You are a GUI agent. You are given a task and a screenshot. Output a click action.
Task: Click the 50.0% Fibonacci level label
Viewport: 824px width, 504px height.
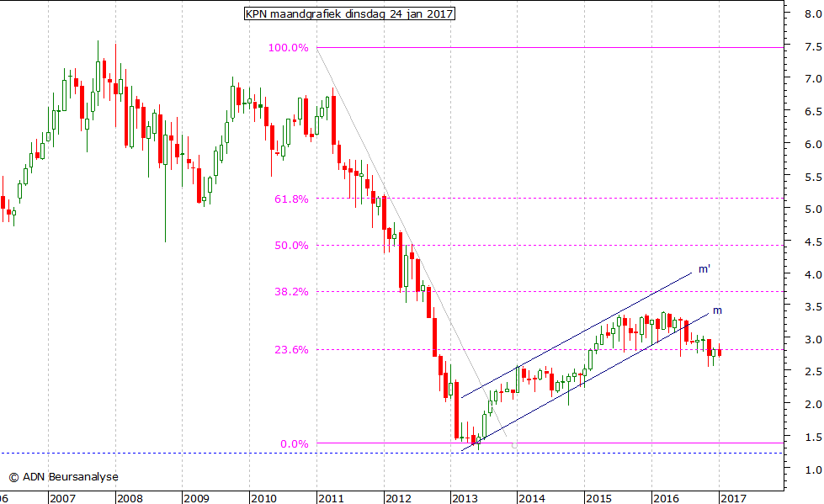291,246
